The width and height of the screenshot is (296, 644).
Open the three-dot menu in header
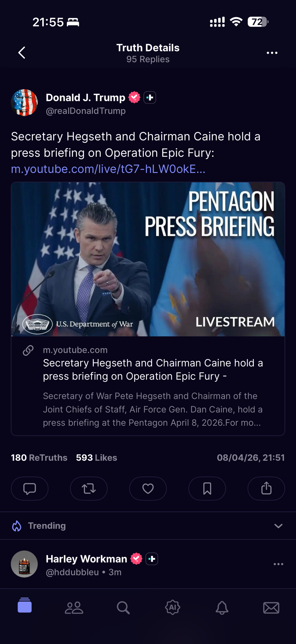pos(272,53)
